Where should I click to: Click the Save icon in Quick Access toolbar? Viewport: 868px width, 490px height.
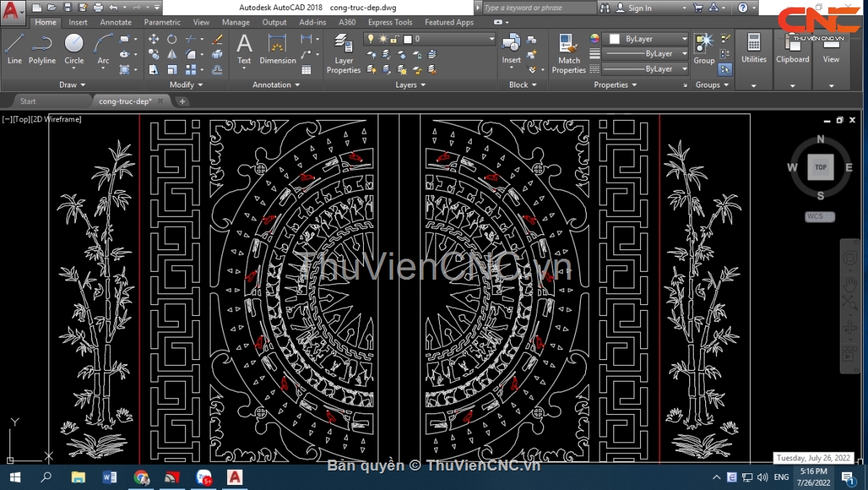(x=67, y=8)
